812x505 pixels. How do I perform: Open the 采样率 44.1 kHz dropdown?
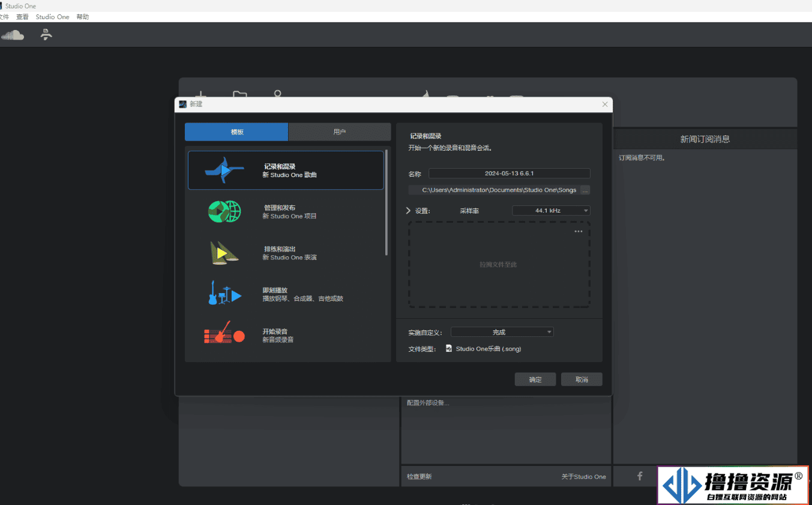[x=551, y=211]
